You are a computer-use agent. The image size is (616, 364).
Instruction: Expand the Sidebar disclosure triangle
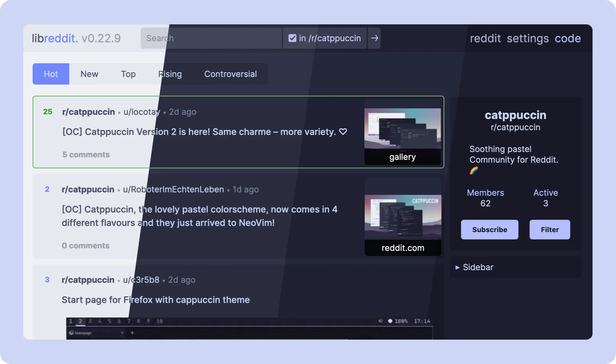point(457,267)
